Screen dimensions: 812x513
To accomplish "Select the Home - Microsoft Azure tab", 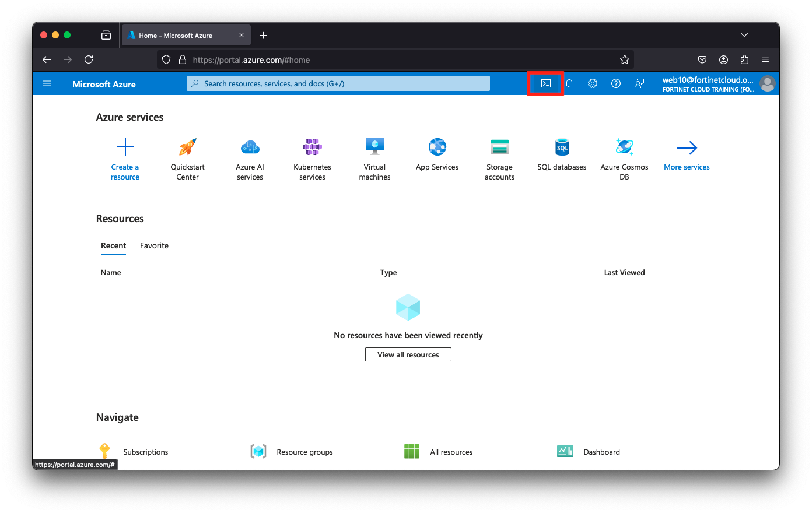I will click(186, 35).
